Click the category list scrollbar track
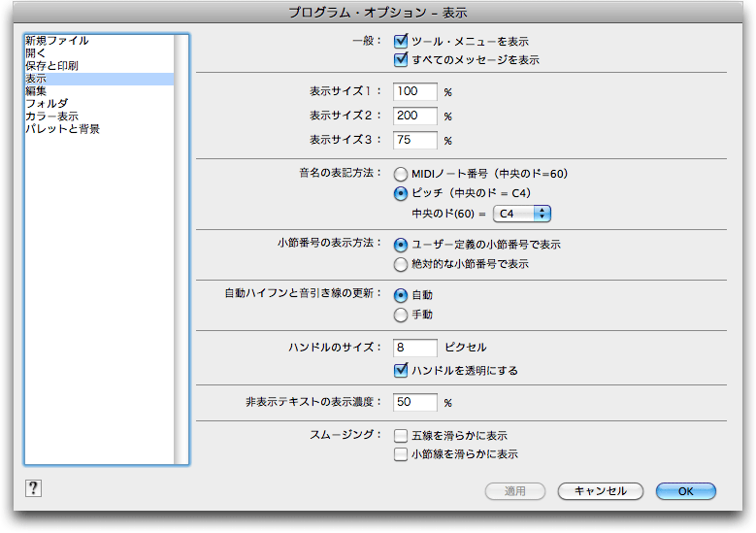 [x=181, y=249]
